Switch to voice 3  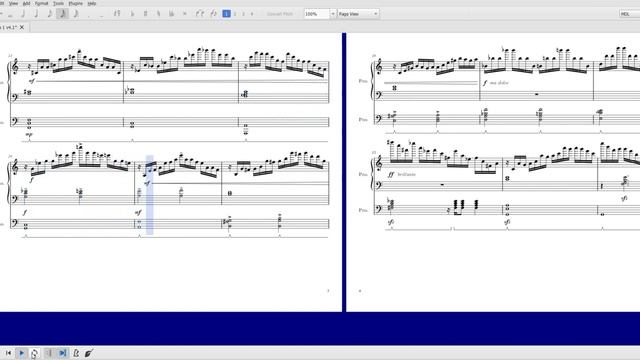tap(244, 14)
